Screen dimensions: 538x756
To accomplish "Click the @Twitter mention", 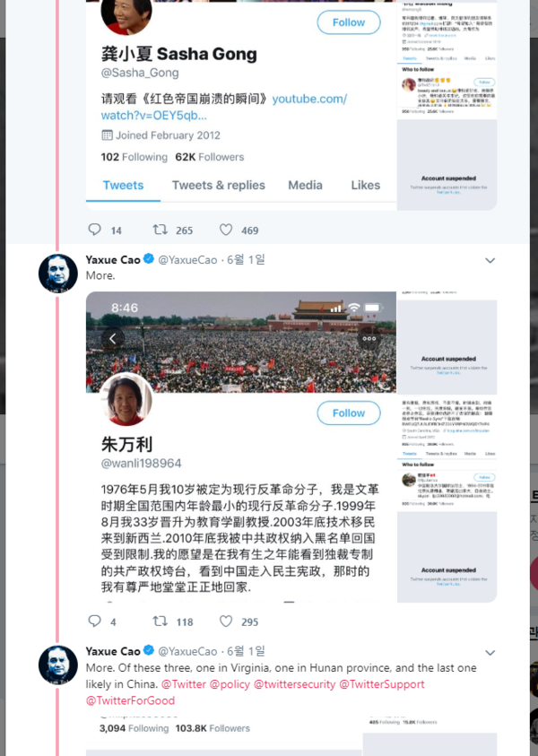I will (x=183, y=684).
